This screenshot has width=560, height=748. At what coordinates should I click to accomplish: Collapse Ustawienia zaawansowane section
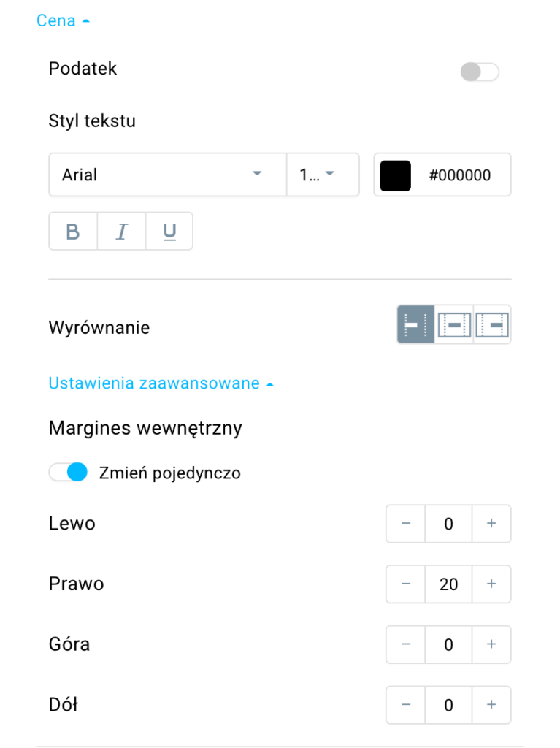161,383
